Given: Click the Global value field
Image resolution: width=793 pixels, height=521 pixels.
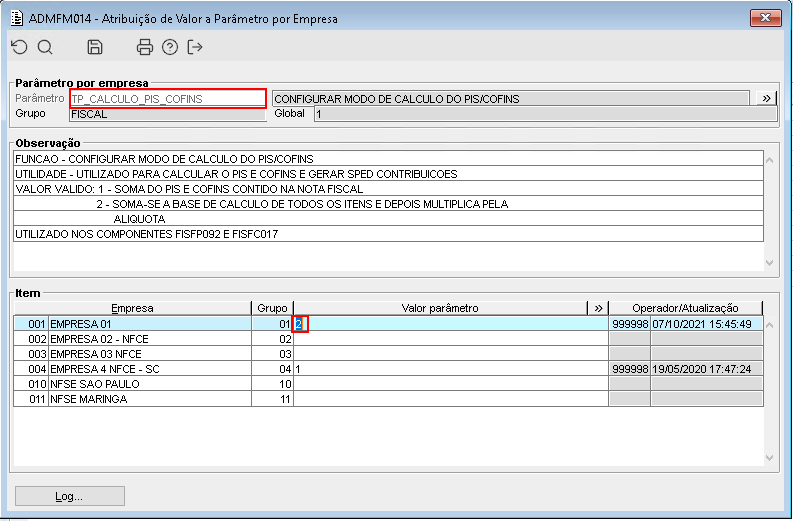Looking at the screenshot, I should [546, 114].
